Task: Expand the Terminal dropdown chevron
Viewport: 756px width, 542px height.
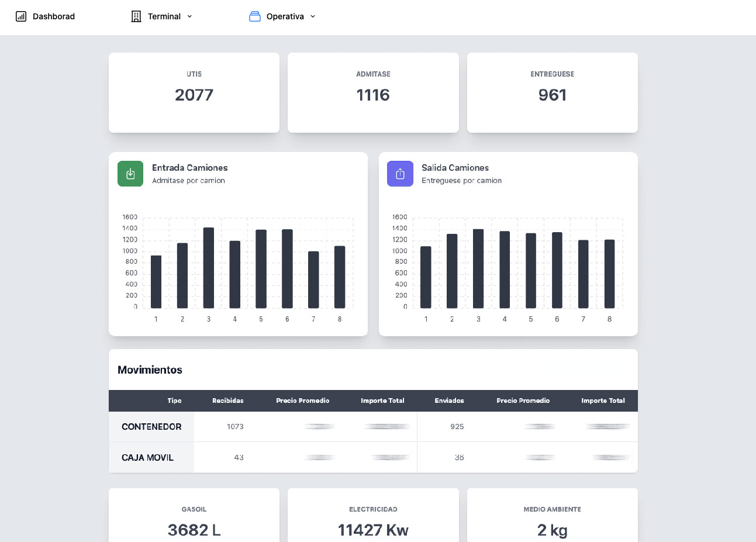Action: click(189, 16)
